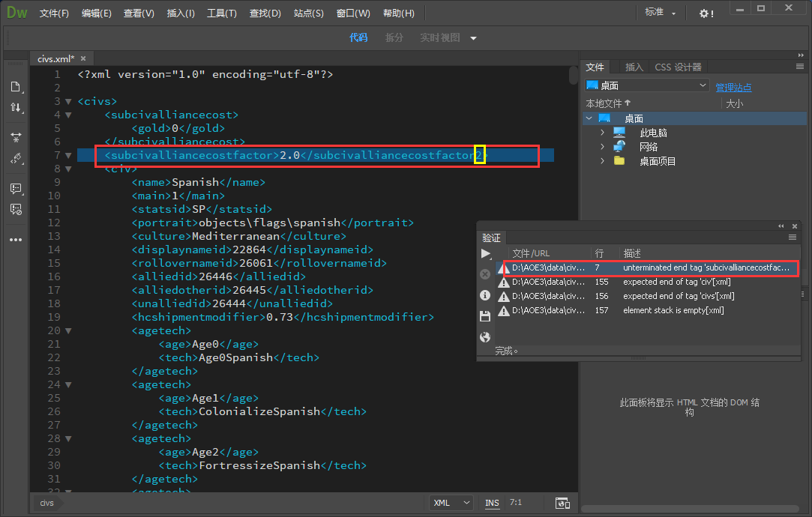
Task: Click the format source code icon
Action: coord(16,158)
